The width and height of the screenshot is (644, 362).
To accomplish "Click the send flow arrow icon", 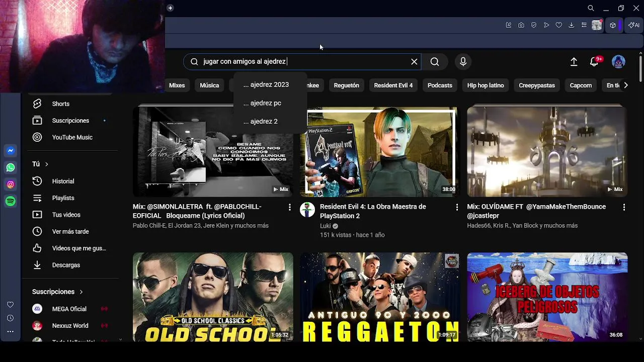I will click(546, 25).
